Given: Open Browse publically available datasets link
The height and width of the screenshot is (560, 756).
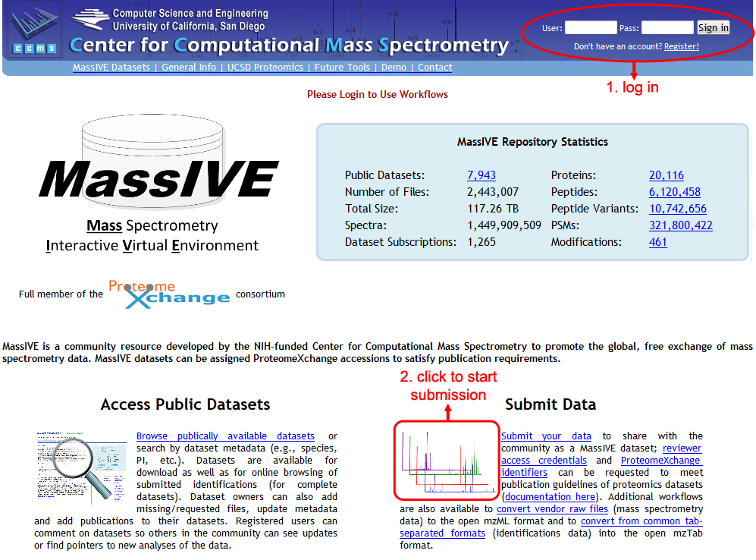Looking at the screenshot, I should (x=225, y=436).
